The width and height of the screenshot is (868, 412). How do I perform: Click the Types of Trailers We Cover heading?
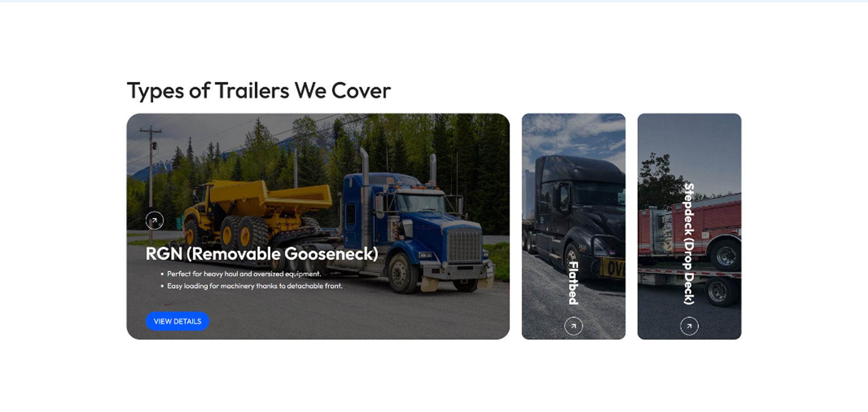click(259, 91)
